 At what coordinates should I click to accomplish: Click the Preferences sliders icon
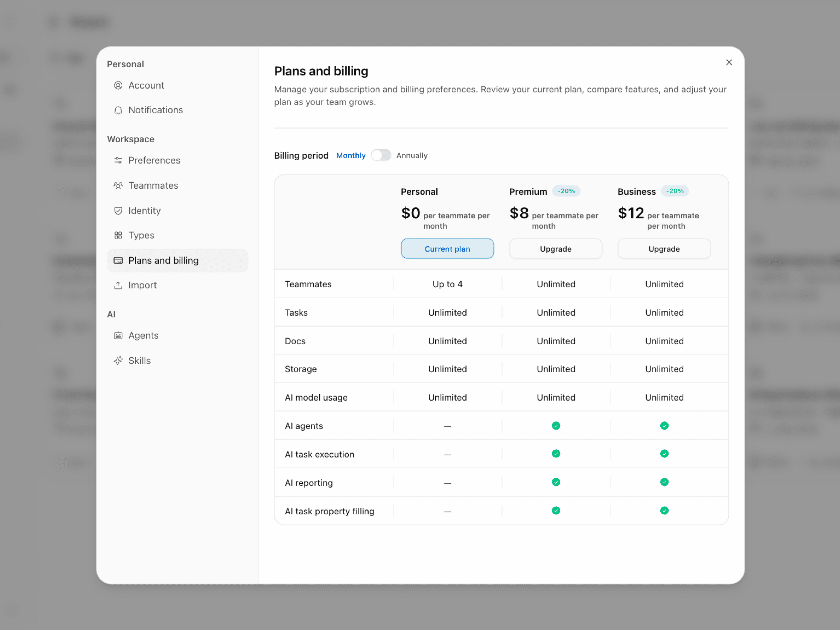(x=118, y=160)
